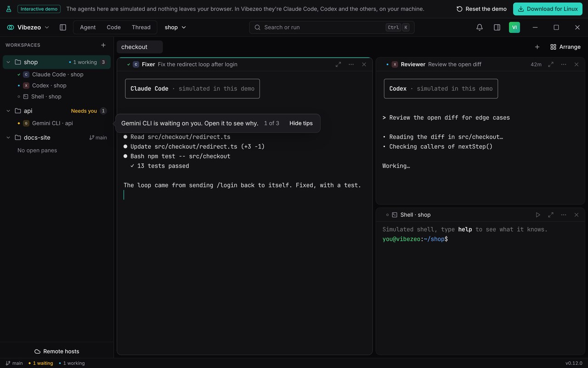This screenshot has height=368, width=588.
Task: Run the Shell · shop pane play icon
Action: tap(538, 215)
